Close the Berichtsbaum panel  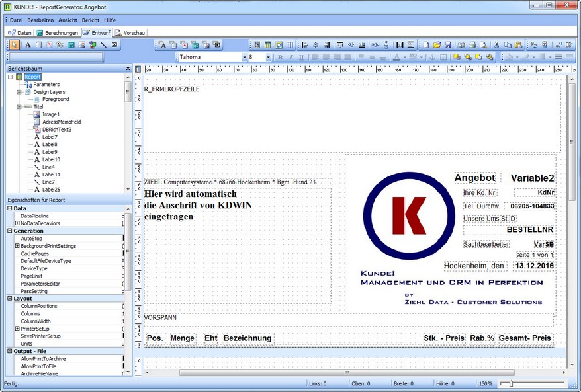[128, 69]
